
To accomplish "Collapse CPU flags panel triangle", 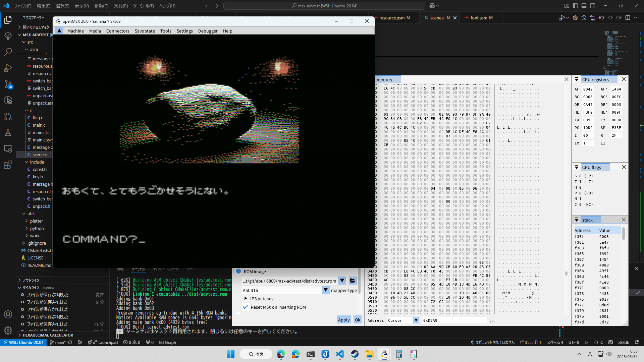I will click(x=577, y=167).
